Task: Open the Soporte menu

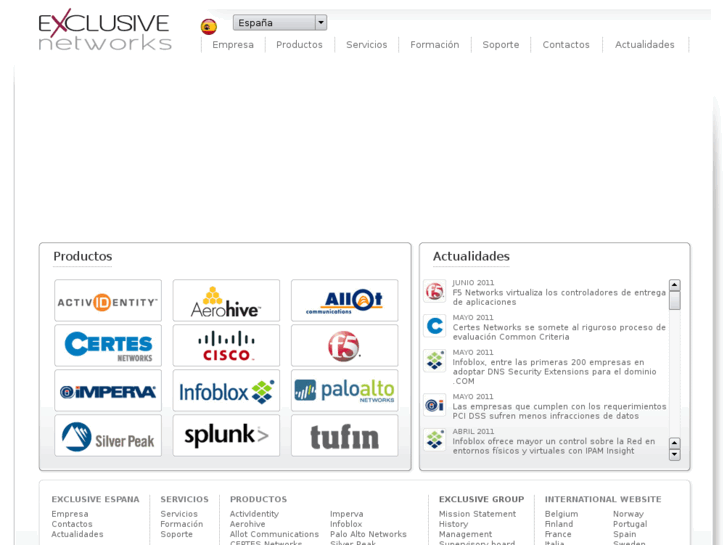Action: click(501, 45)
